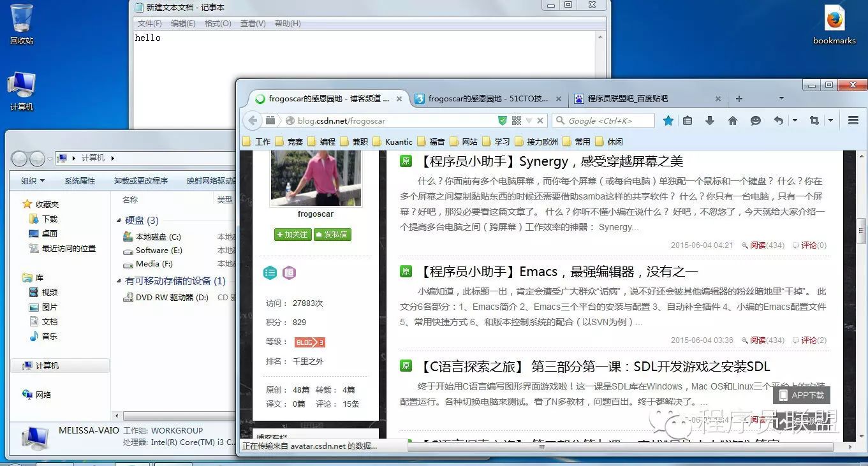Image resolution: width=868 pixels, height=466 pixels.
Task: Click the Firefox address bar URL field
Action: pyautogui.click(x=395, y=120)
